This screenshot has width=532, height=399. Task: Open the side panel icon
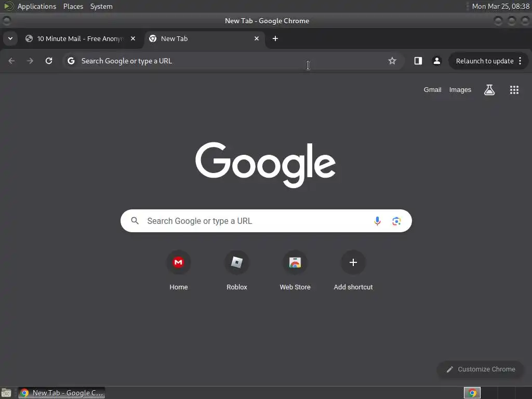(418, 61)
